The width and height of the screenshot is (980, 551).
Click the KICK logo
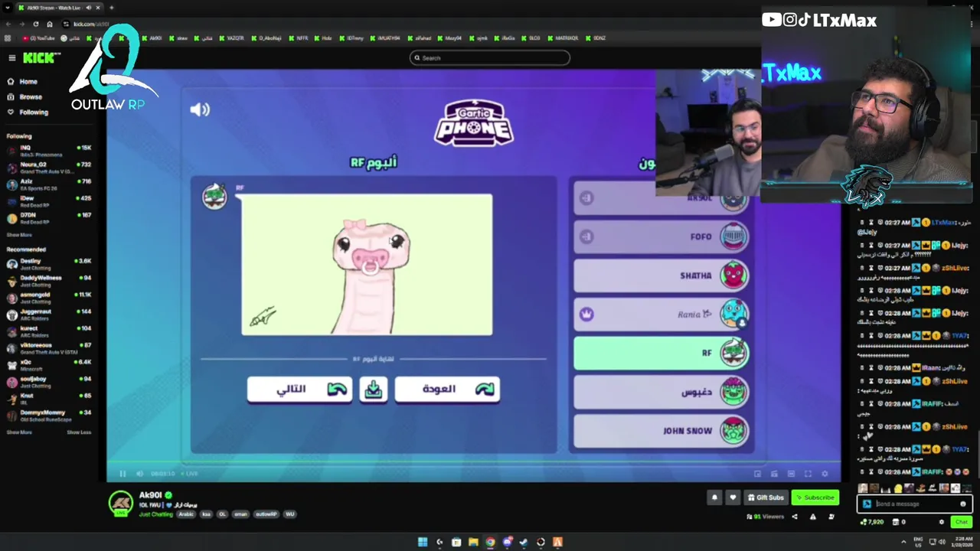click(41, 58)
